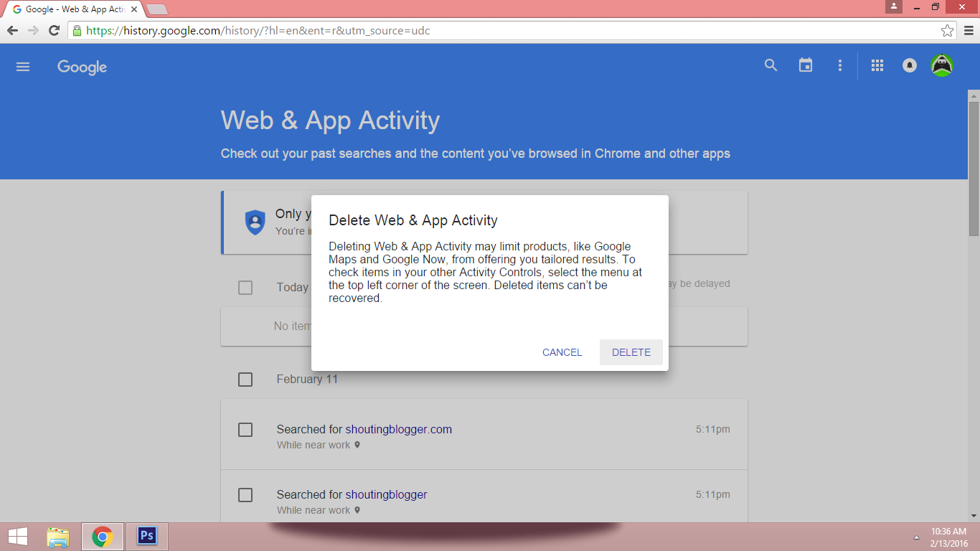Viewport: 980px width, 551px height.
Task: Click location pin under shoutingblogger.com search
Action: [x=357, y=445]
